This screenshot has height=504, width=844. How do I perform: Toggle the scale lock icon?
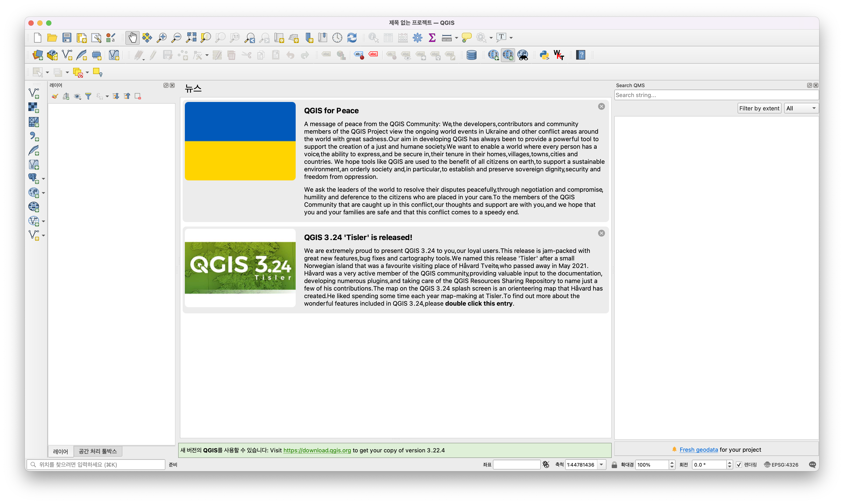point(614,465)
